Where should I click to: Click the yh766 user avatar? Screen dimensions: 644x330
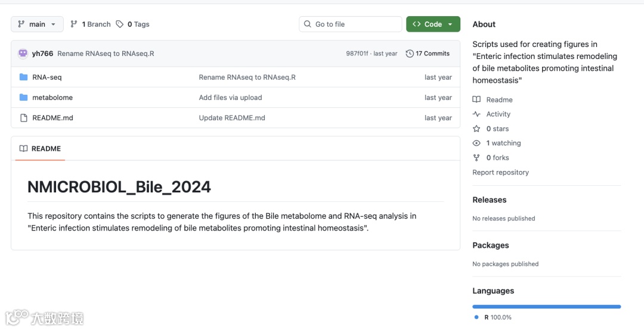[x=23, y=54]
